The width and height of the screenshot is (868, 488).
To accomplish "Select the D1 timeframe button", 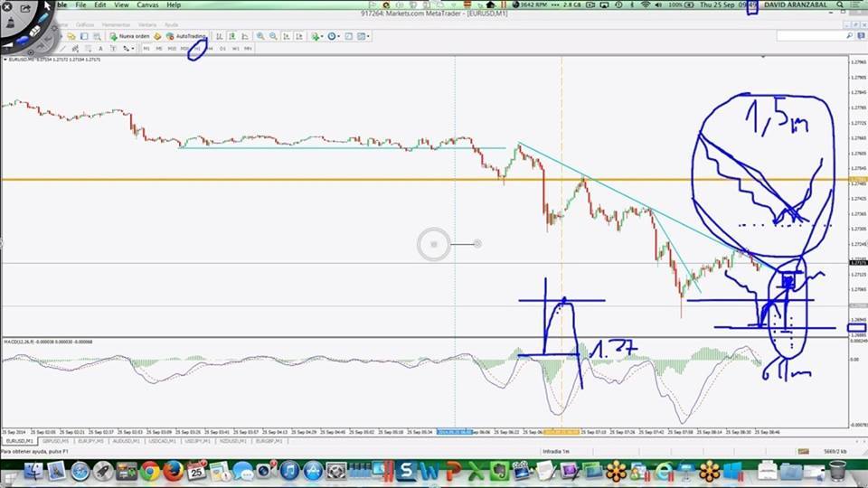I will tap(222, 48).
